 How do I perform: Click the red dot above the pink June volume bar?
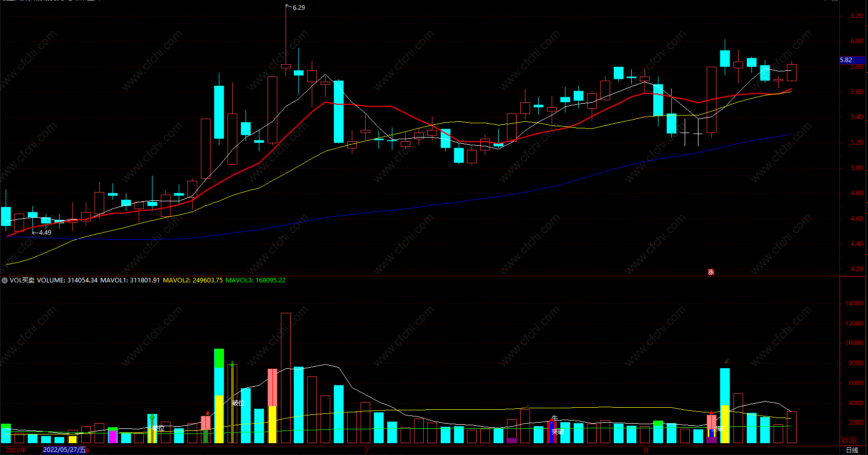pyautogui.click(x=207, y=413)
